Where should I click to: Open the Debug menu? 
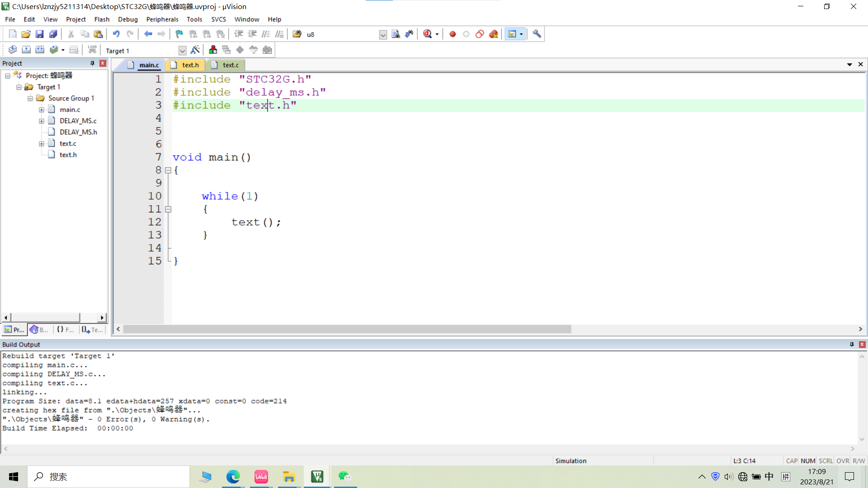tap(127, 19)
